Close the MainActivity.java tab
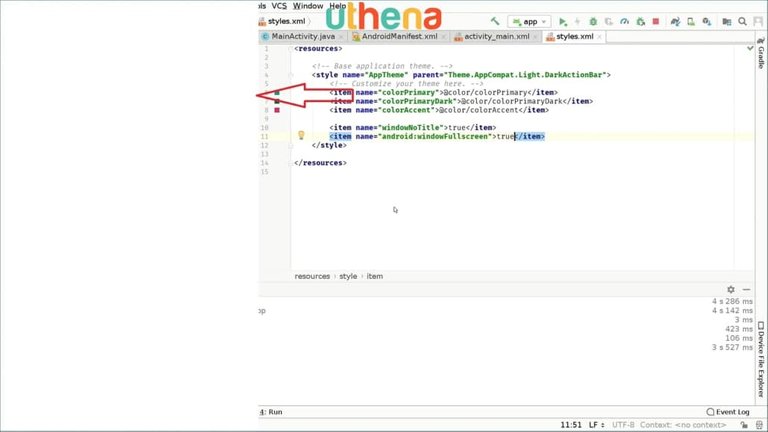 click(341, 37)
